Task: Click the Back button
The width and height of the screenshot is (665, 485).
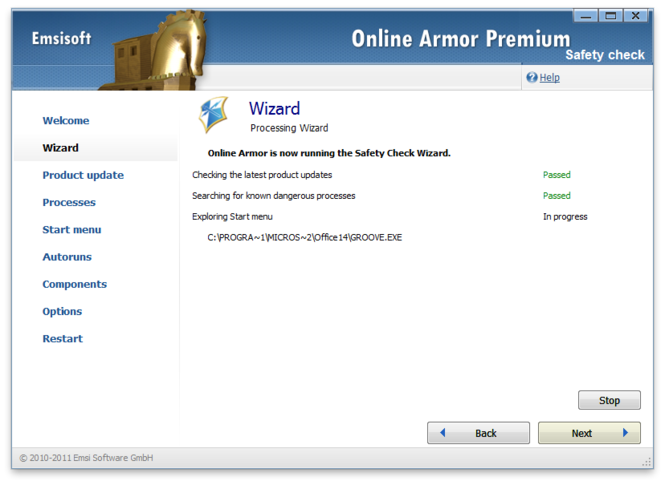Action: click(478, 433)
